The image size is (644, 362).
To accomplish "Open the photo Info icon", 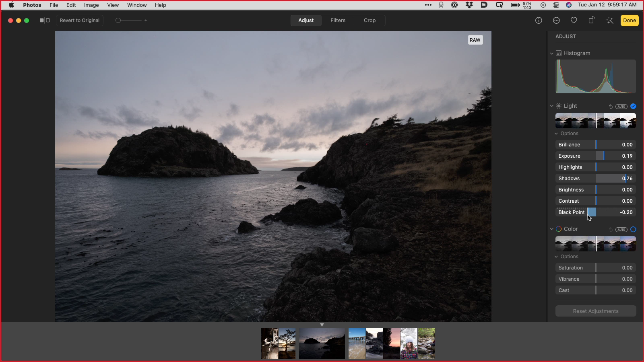I will tap(539, 21).
